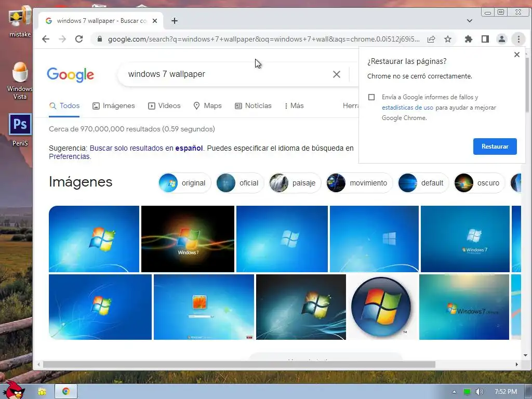
Task: Open the yellow taskbar icon beside Start
Action: tap(42, 392)
